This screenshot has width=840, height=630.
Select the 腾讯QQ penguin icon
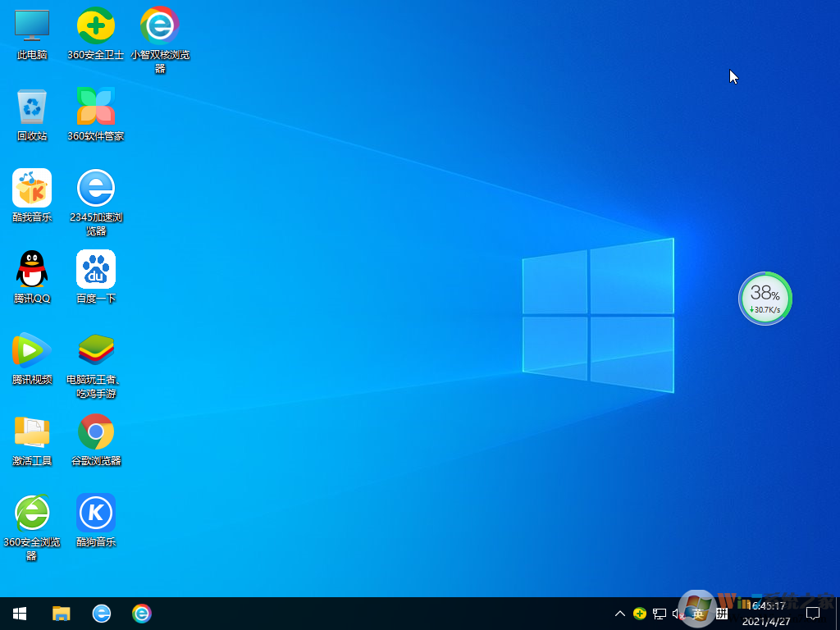pos(32,269)
